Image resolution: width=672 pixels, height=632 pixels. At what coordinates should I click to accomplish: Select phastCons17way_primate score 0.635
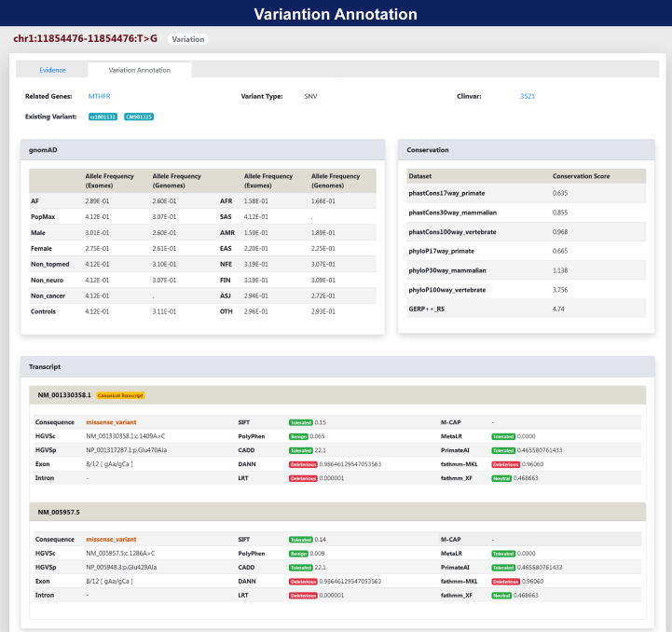pos(560,193)
